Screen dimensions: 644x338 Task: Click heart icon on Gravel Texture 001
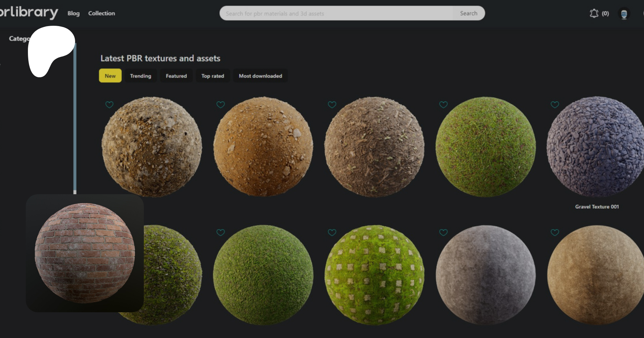pos(555,104)
